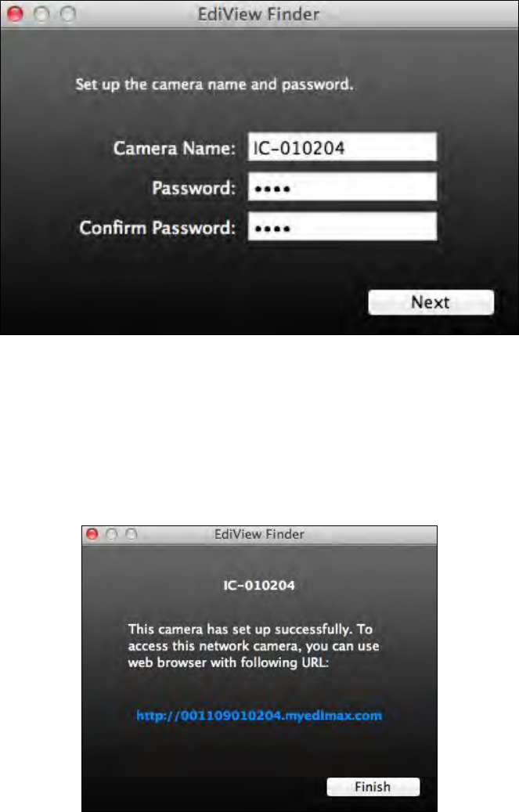Click the 'Set up the camera name' instruction
This screenshot has width=519, height=812.
214,85
